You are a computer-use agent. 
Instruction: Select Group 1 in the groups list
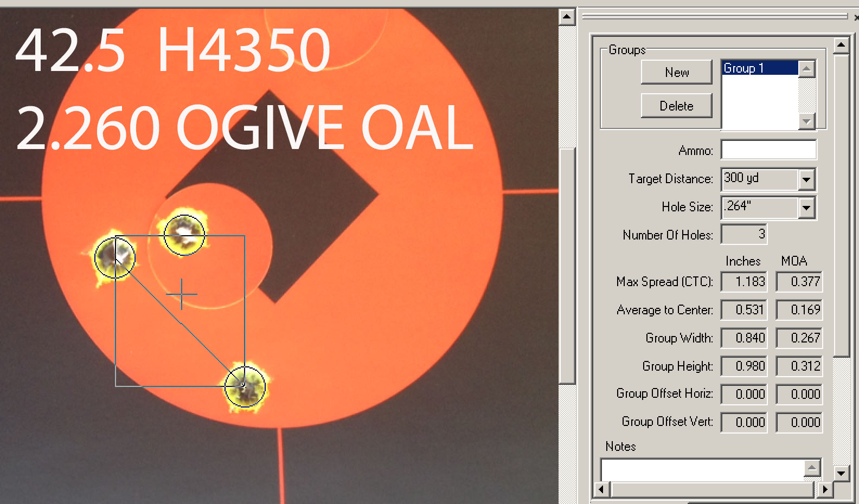click(x=760, y=68)
